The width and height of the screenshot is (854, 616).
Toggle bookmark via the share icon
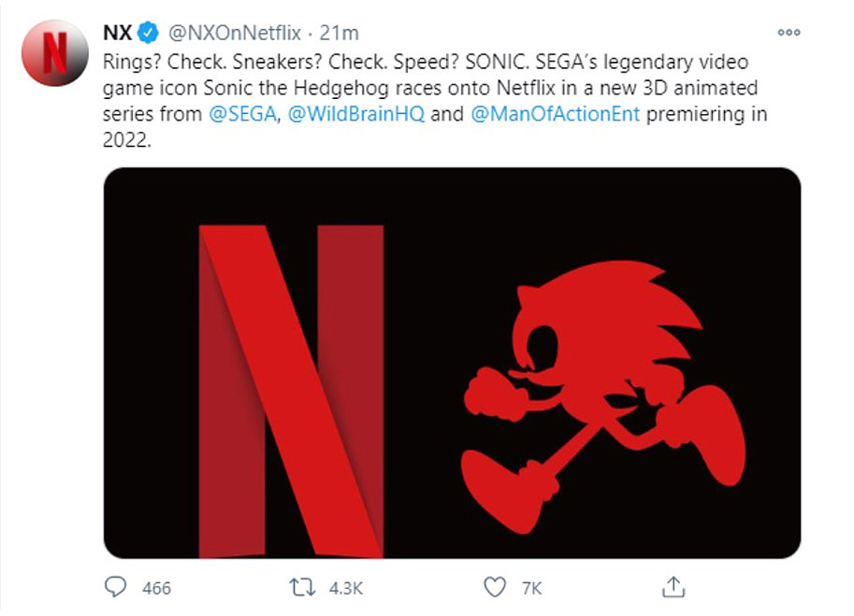click(674, 587)
